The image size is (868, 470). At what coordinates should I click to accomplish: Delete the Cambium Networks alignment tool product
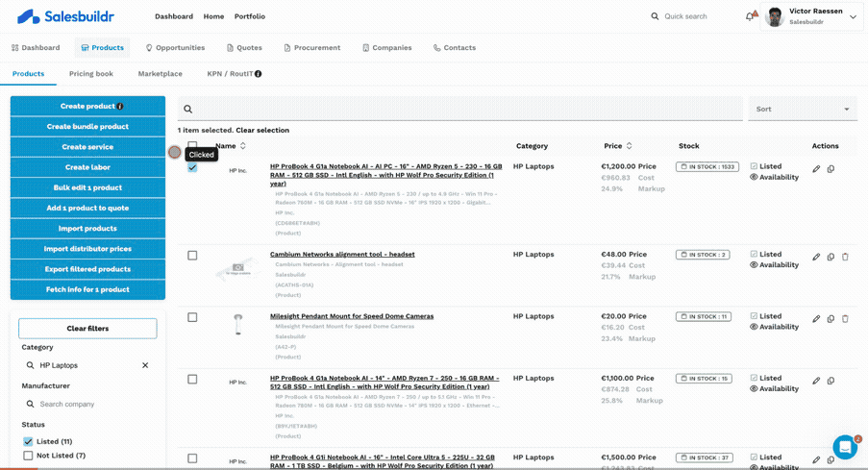[845, 257]
